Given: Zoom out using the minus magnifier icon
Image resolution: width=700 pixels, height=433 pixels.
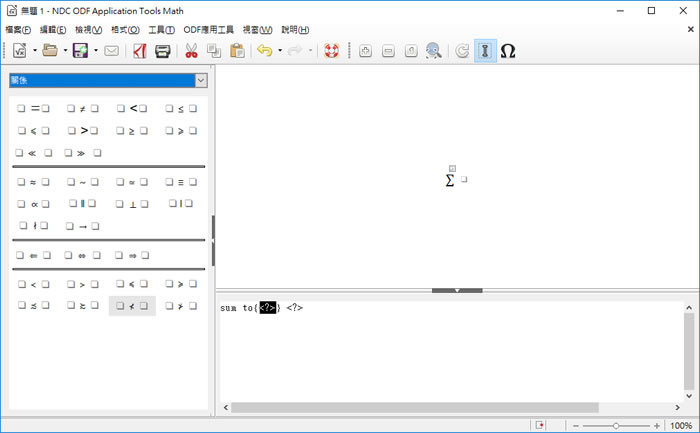Looking at the screenshot, I should pos(388,51).
